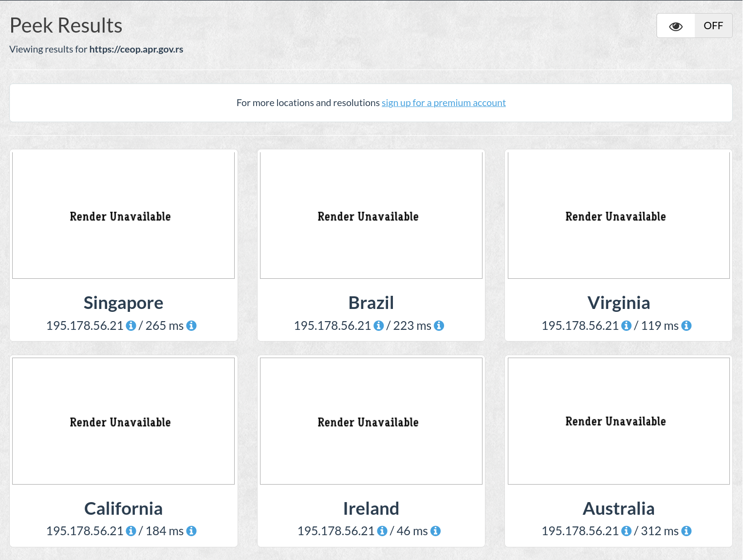Open the Brazil render thumbnail
Viewport: 743px width, 560px height.
point(371,215)
